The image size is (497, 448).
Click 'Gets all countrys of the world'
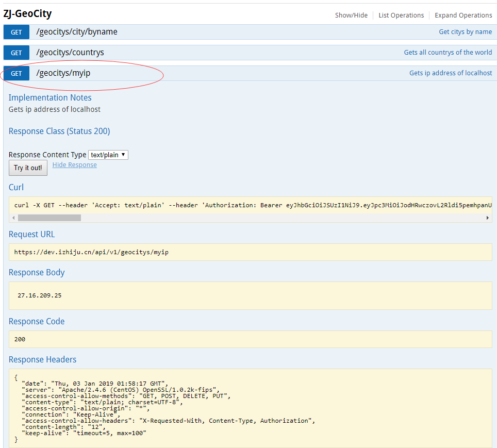click(x=448, y=52)
